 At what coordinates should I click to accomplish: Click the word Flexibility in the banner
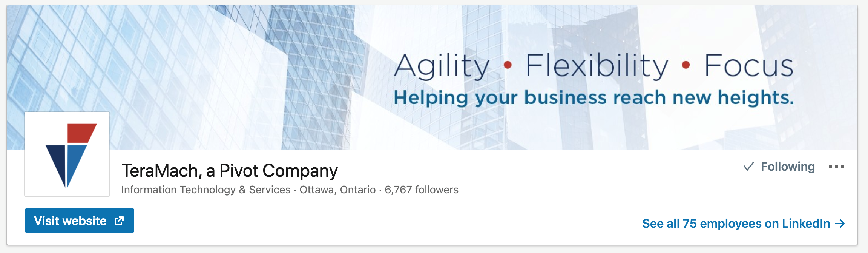click(x=597, y=66)
